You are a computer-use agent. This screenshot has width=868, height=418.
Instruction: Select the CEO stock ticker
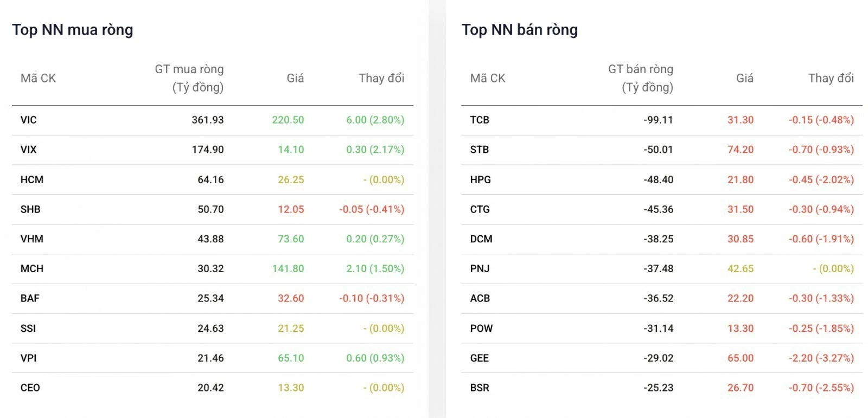(30, 388)
